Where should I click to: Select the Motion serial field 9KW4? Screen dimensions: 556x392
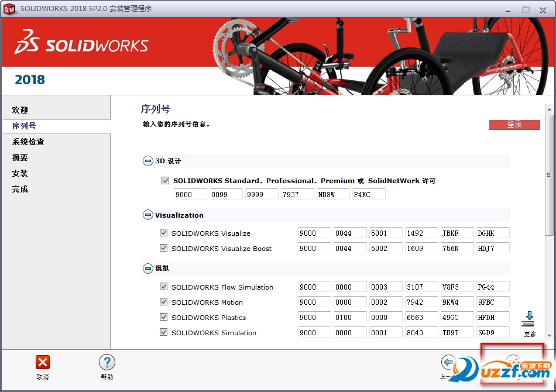pos(458,302)
